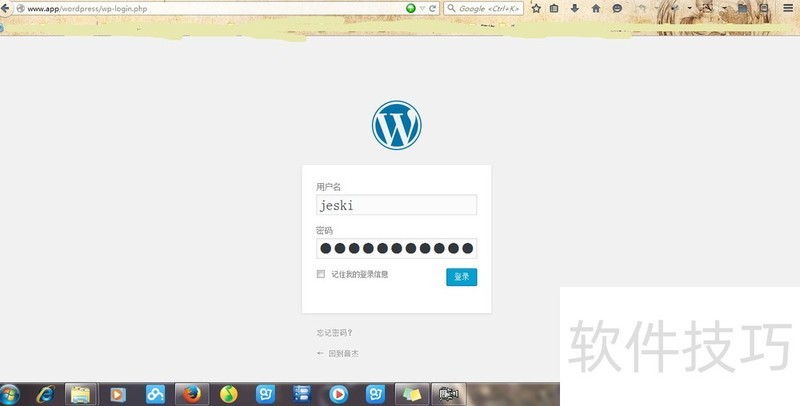This screenshot has width=800, height=406.
Task: Open the blue list app taskbar icon
Action: click(x=302, y=395)
